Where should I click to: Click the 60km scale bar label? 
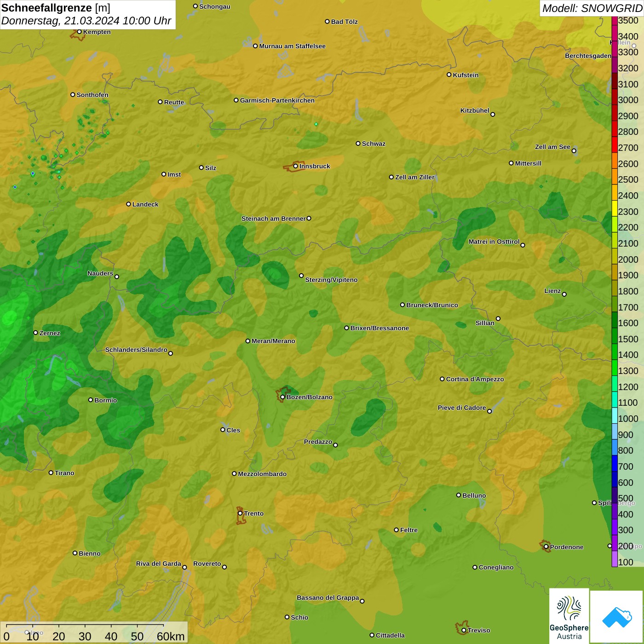(x=171, y=636)
